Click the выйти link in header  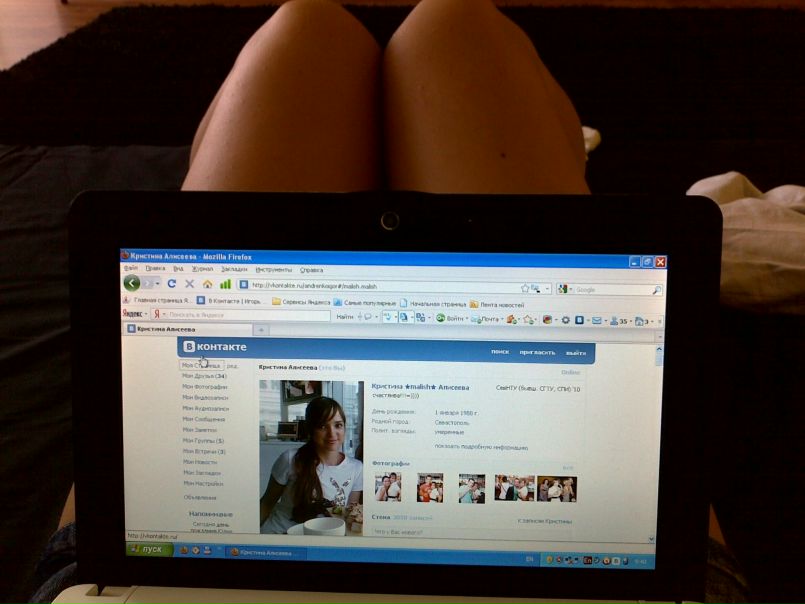576,353
